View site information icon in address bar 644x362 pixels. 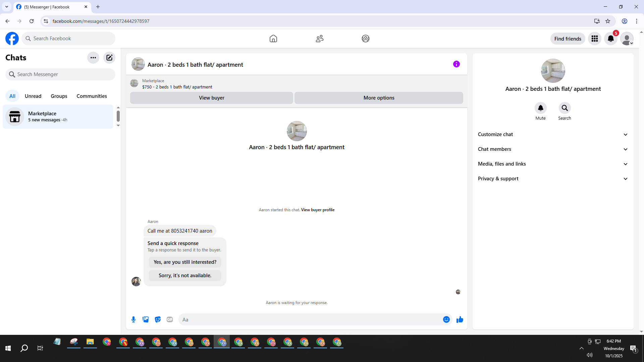(46, 21)
